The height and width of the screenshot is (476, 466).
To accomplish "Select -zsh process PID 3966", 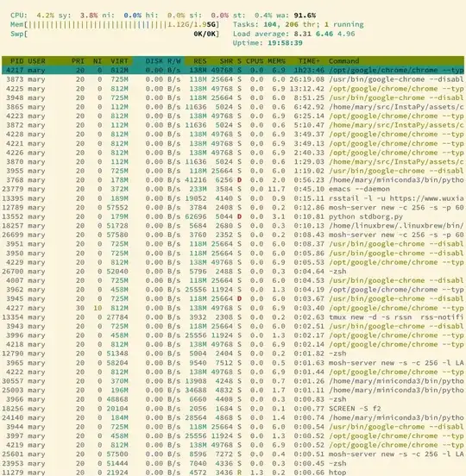I will (x=233, y=399).
